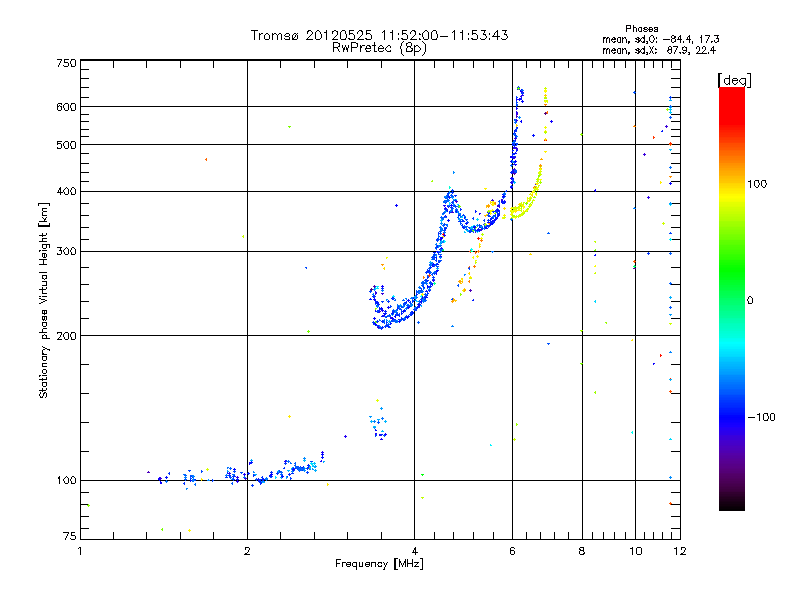This screenshot has height=600, width=800.
Task: Click the blue F-layer trace peak near 400 km
Action: point(451,196)
